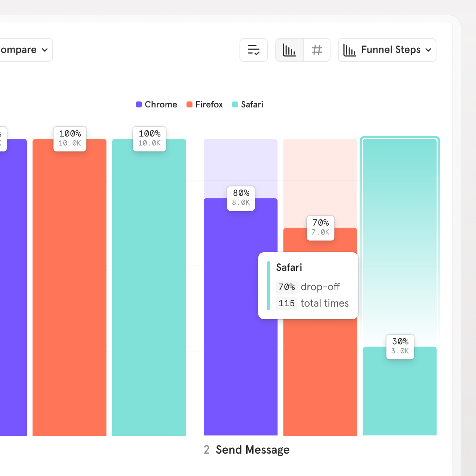This screenshot has width=476, height=476.
Task: Select the Chrome 80% bar in Send Message
Action: click(x=241, y=317)
